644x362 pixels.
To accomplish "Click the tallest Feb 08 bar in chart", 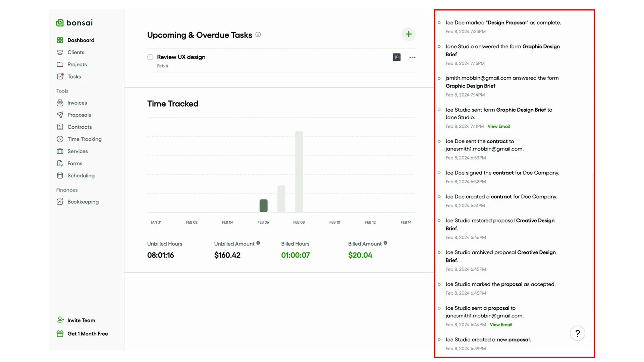I will 299,171.
